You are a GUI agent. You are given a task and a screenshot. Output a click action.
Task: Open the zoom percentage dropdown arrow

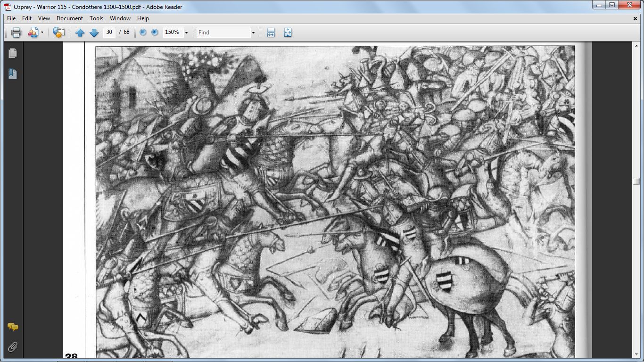coord(186,33)
